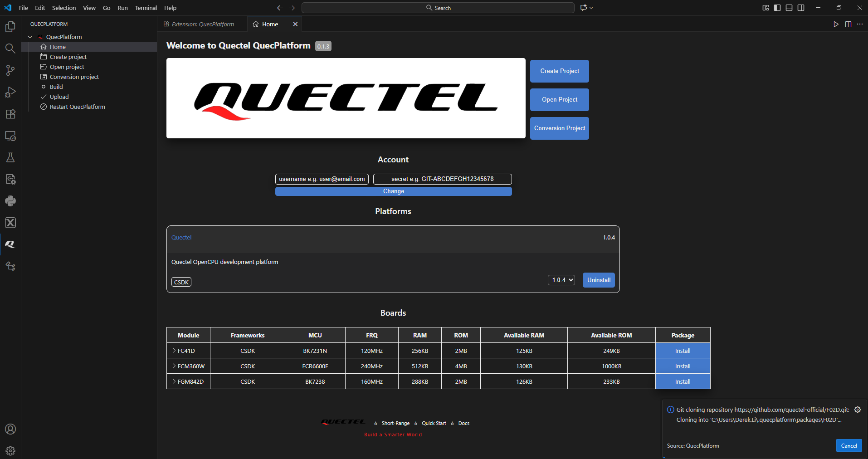Toggle the secondary side bar layout button

coord(801,8)
